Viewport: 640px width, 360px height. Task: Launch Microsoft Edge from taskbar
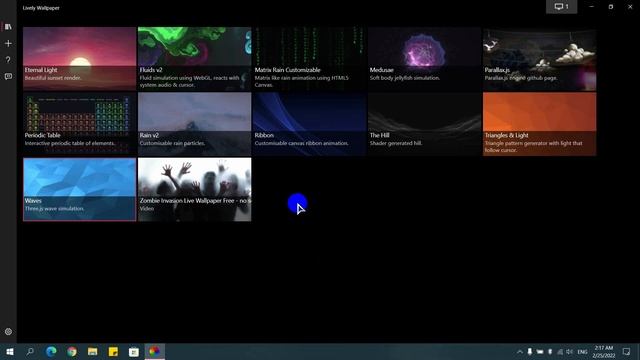pos(51,351)
